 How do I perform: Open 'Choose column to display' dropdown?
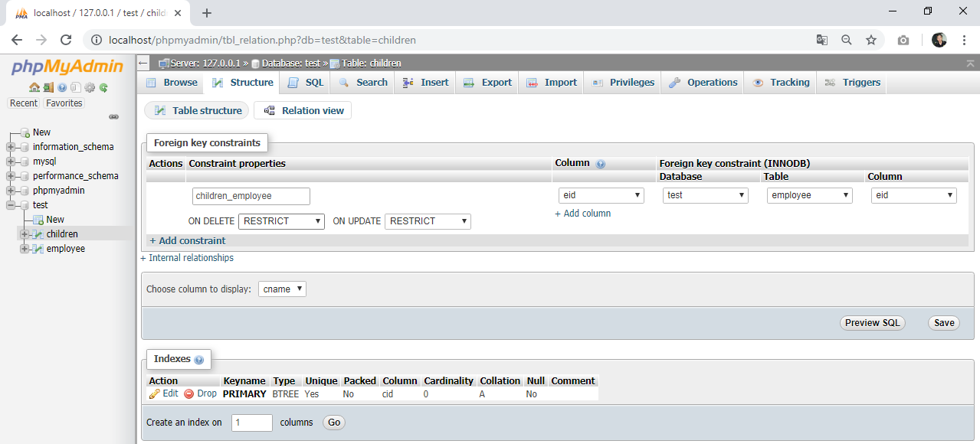coord(282,289)
